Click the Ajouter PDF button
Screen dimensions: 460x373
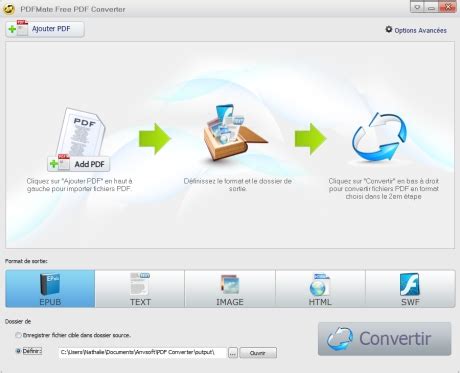click(45, 29)
